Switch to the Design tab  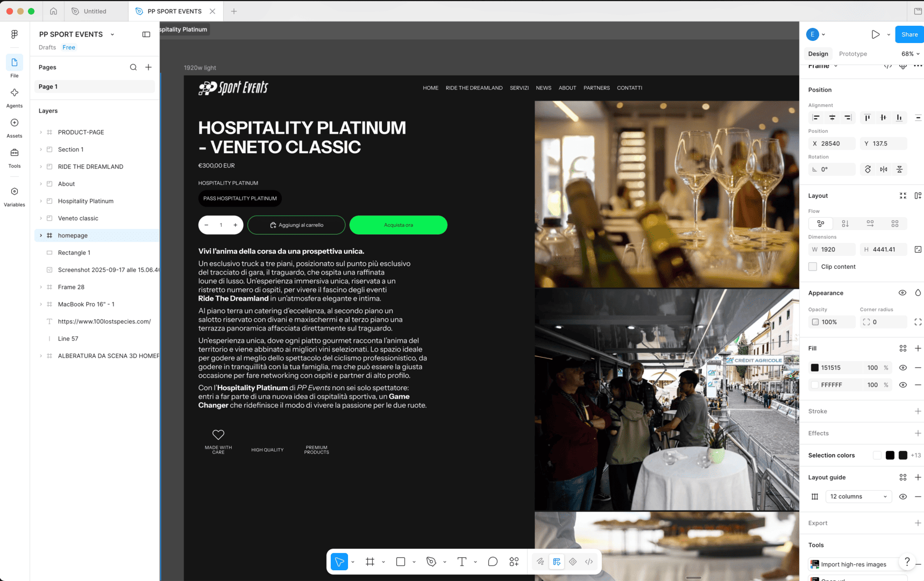pos(818,54)
